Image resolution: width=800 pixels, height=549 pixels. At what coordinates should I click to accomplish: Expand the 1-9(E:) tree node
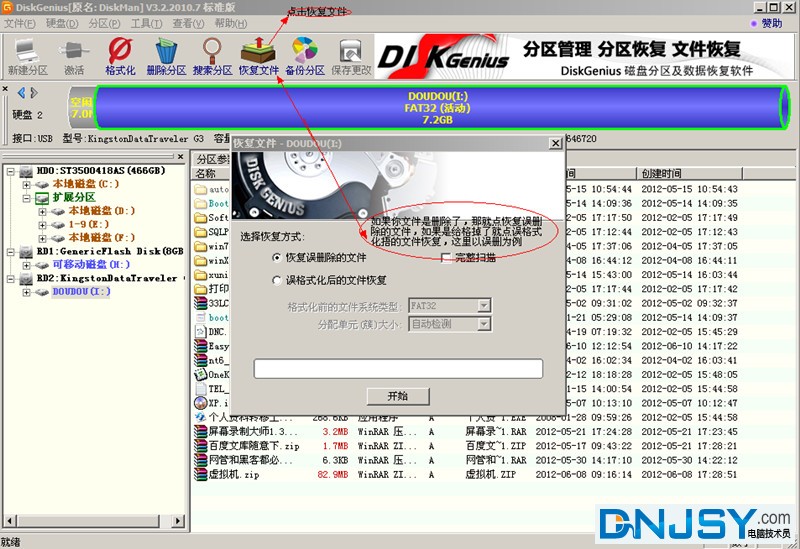pos(43,225)
